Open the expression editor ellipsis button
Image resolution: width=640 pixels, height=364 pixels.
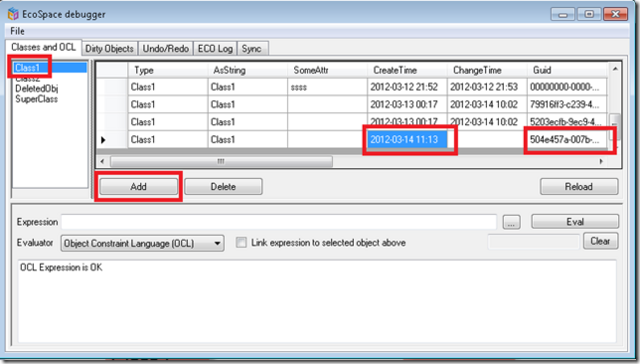pyautogui.click(x=511, y=222)
